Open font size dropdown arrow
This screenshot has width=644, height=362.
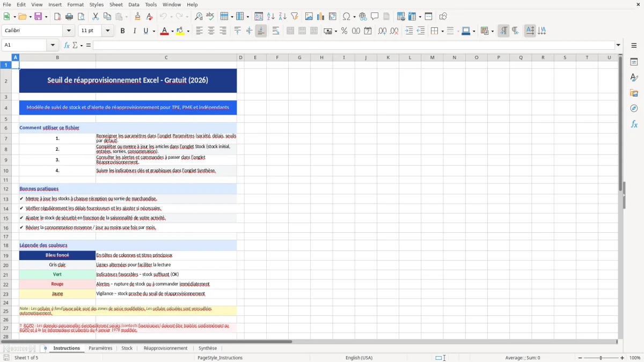click(x=108, y=31)
